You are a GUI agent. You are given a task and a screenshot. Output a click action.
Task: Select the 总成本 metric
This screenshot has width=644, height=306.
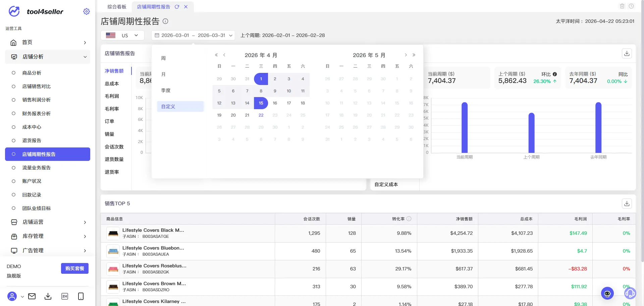(x=112, y=84)
